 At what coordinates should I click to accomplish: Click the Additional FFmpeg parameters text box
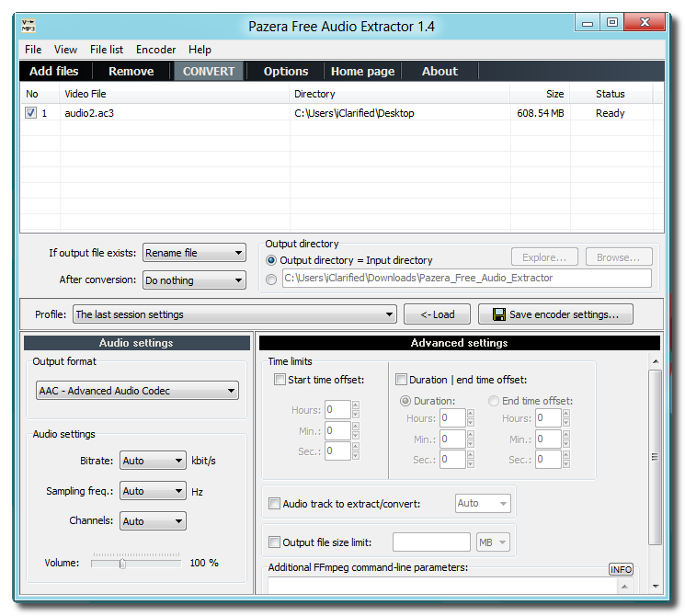coord(443,586)
